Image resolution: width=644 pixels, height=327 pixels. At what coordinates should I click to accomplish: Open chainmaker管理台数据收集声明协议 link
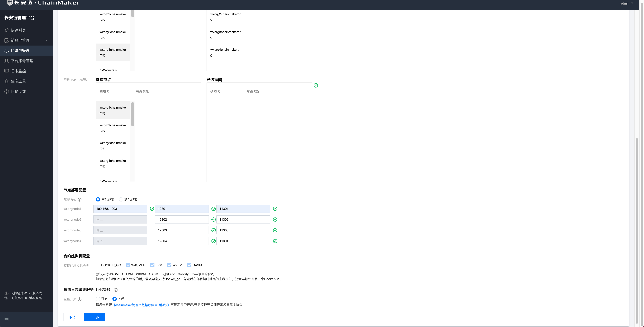point(142,305)
